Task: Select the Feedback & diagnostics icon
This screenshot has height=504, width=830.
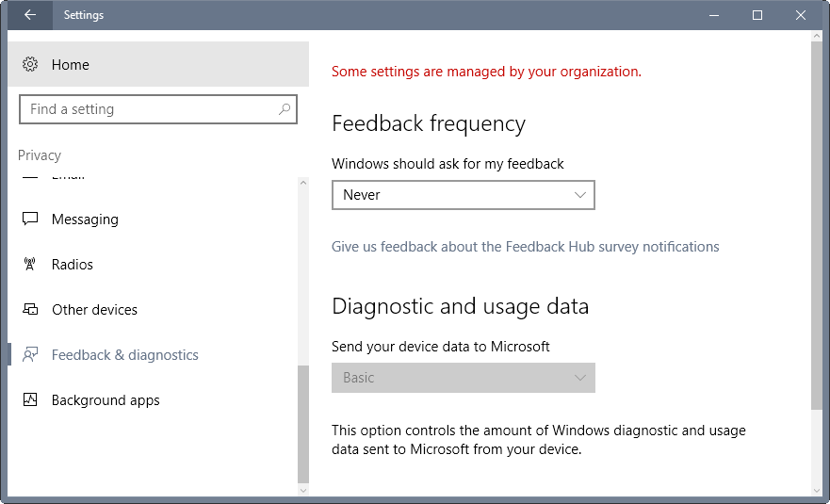Action: (30, 355)
